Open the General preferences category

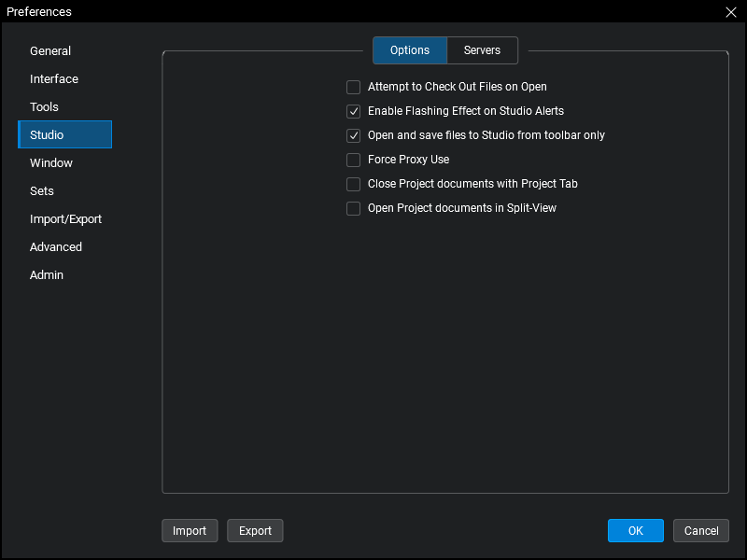(50, 51)
